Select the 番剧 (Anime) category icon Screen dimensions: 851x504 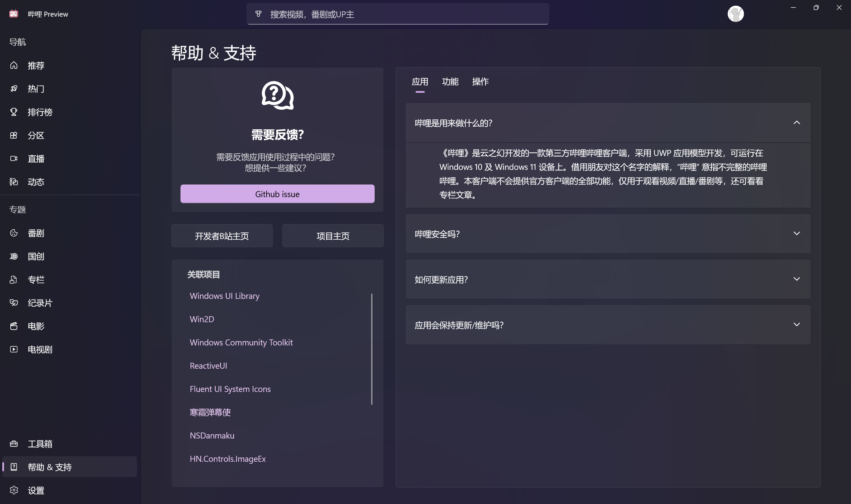(x=36, y=233)
